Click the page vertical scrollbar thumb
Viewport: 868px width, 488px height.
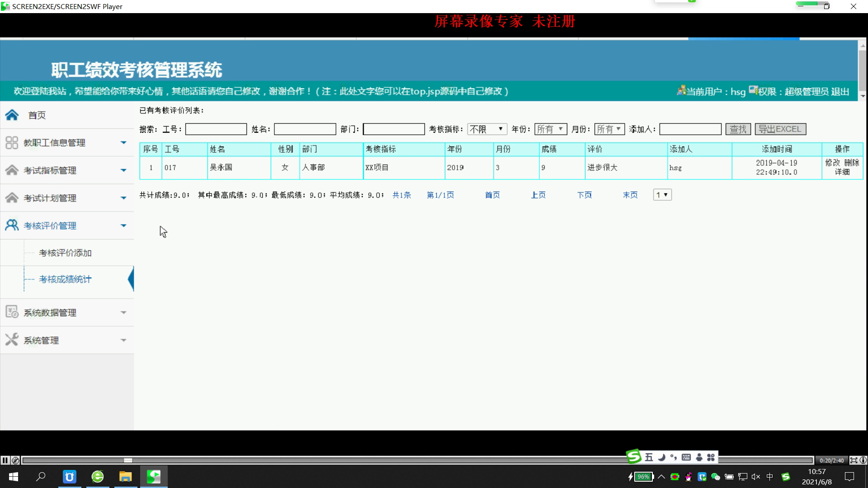(863, 70)
